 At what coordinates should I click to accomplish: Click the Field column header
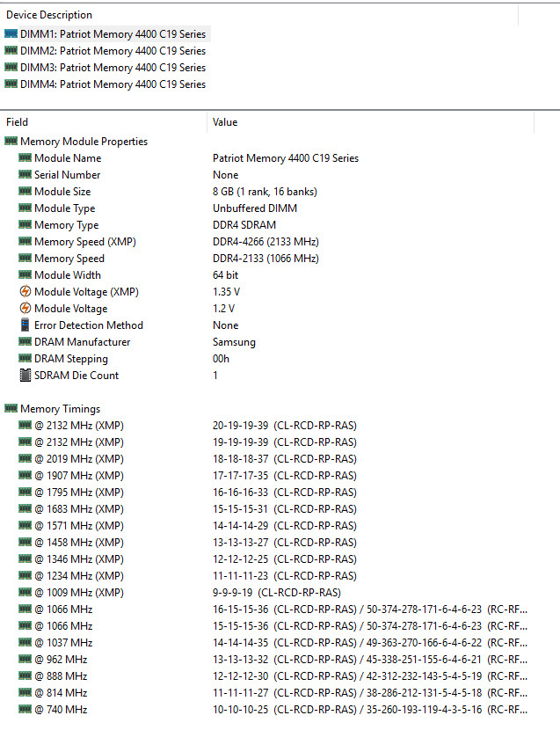[18, 122]
